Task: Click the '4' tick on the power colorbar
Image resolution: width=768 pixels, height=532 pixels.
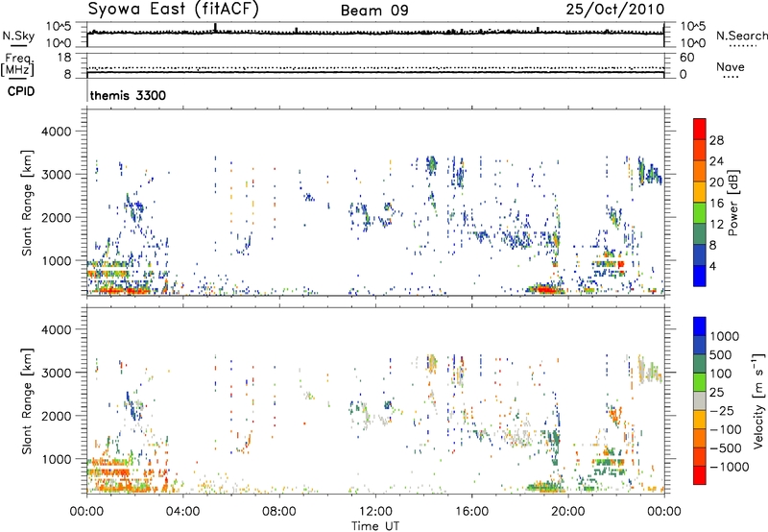Action: 712,266
